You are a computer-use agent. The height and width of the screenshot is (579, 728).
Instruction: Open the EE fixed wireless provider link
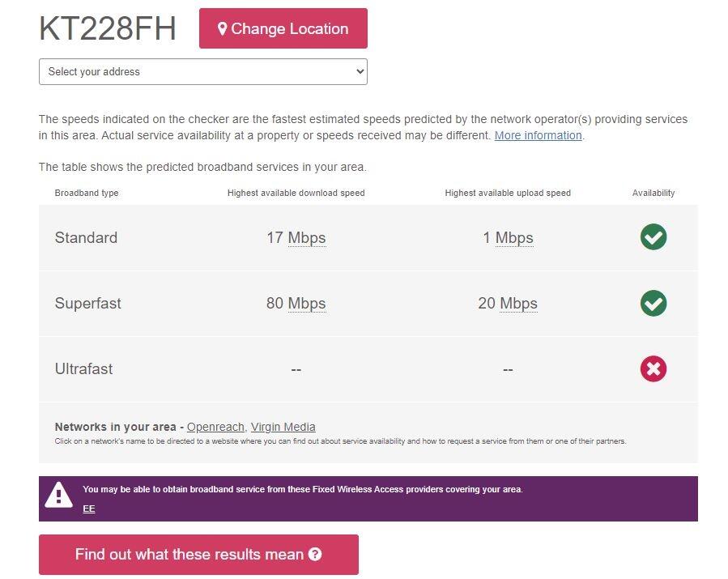coord(89,509)
